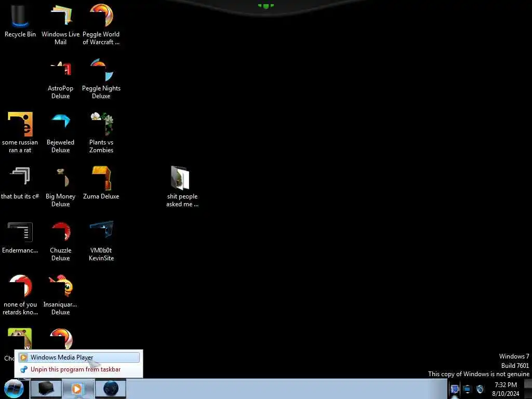Select Plants vs Zombies icon
Image resolution: width=532 pixels, height=399 pixels.
[x=101, y=132]
